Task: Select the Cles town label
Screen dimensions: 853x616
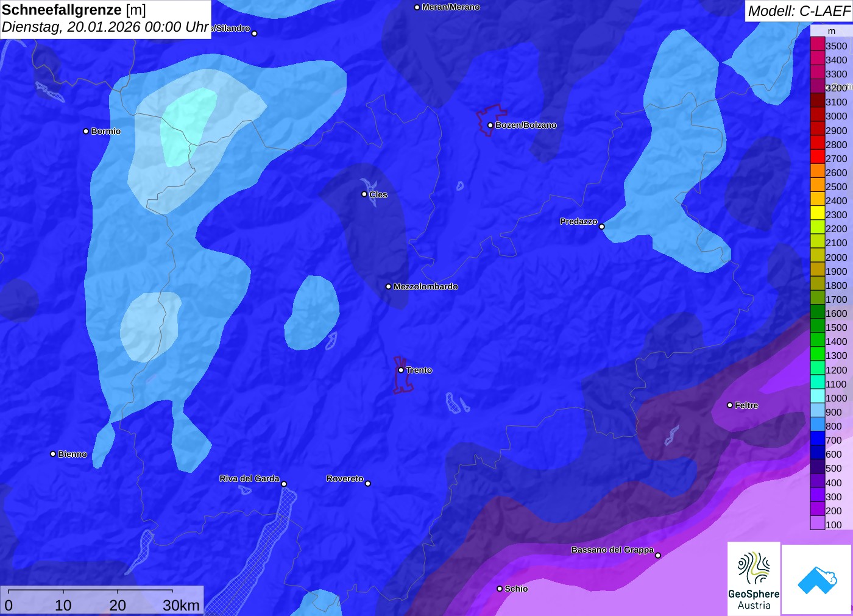Action: (378, 194)
